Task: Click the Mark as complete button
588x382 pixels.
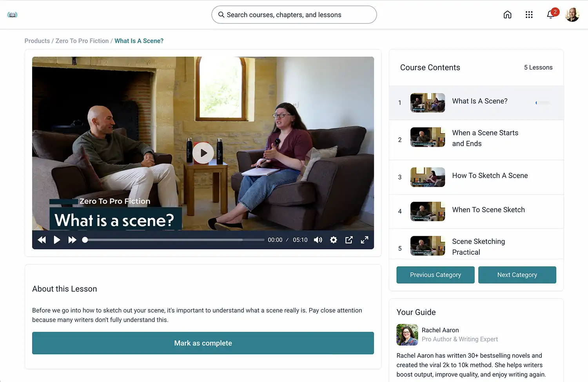Action: tap(203, 343)
